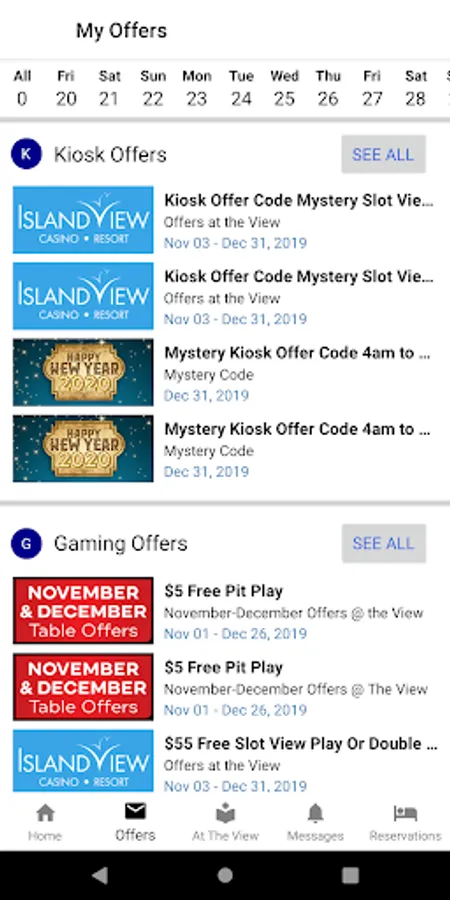The image size is (450, 900).
Task: Tap the Offers envelope icon
Action: pos(135,812)
